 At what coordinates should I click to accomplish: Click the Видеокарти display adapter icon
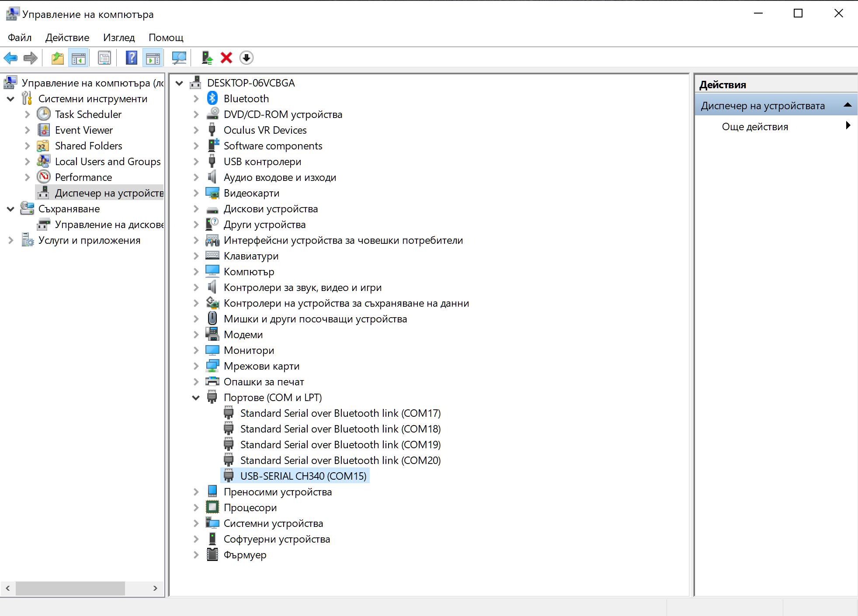[x=212, y=193]
